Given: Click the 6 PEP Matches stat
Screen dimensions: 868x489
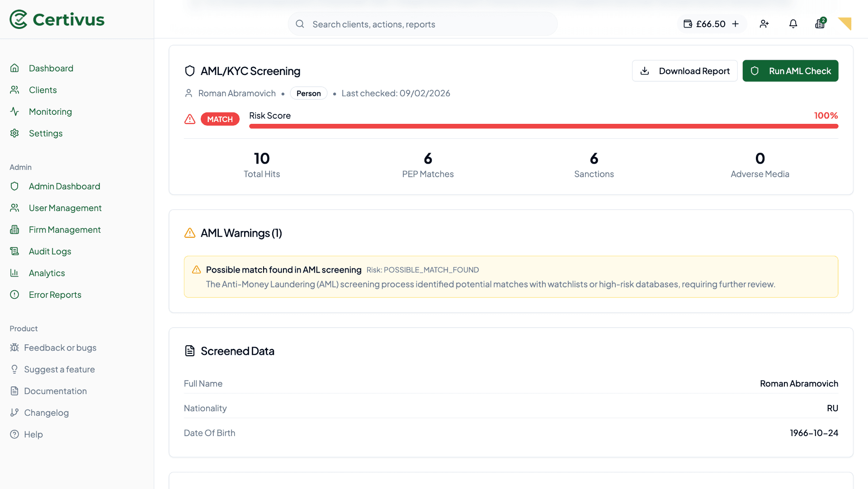Looking at the screenshot, I should 428,165.
